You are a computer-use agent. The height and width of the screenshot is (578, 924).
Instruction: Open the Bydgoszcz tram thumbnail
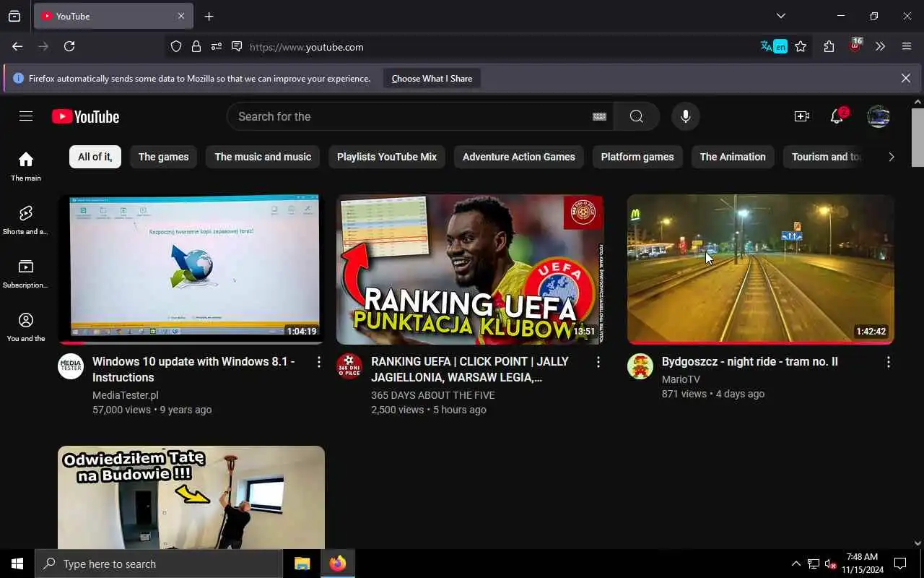tap(760, 269)
